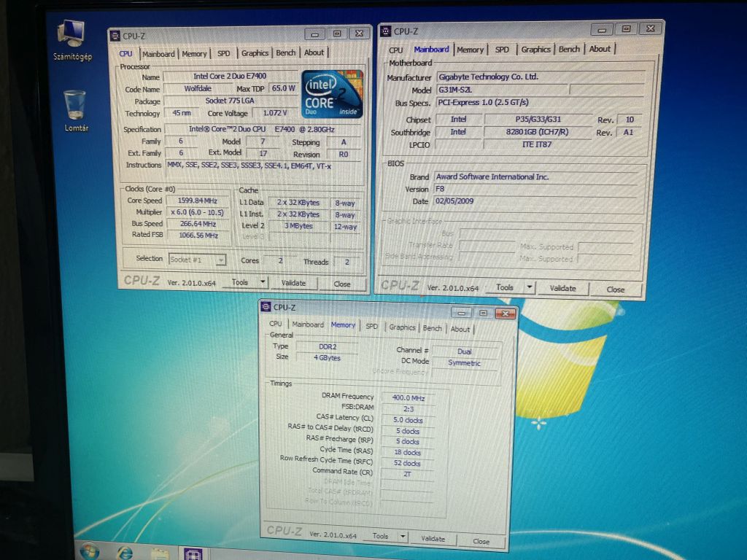Open Bench tab in CPU window
Image resolution: width=747 pixels, height=560 pixels.
pyautogui.click(x=286, y=52)
